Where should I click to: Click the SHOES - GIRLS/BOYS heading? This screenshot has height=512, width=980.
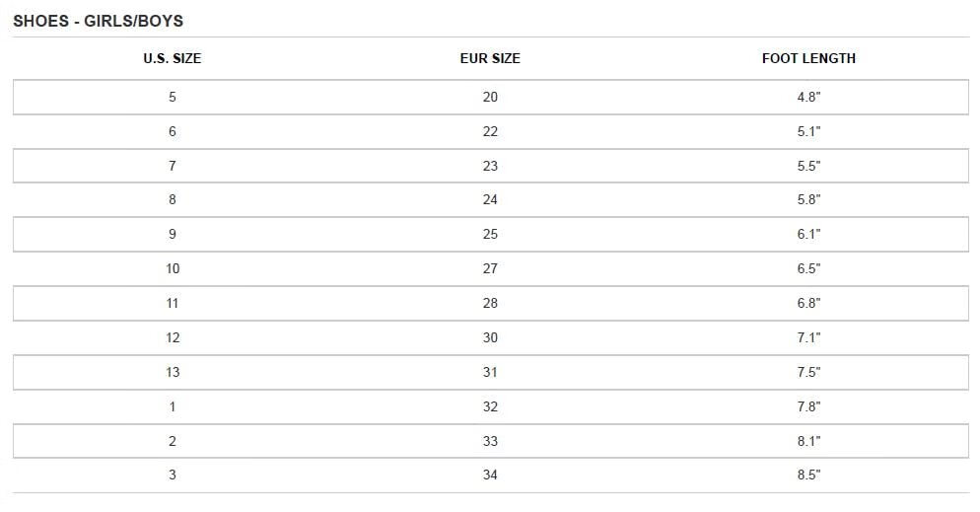tap(98, 21)
